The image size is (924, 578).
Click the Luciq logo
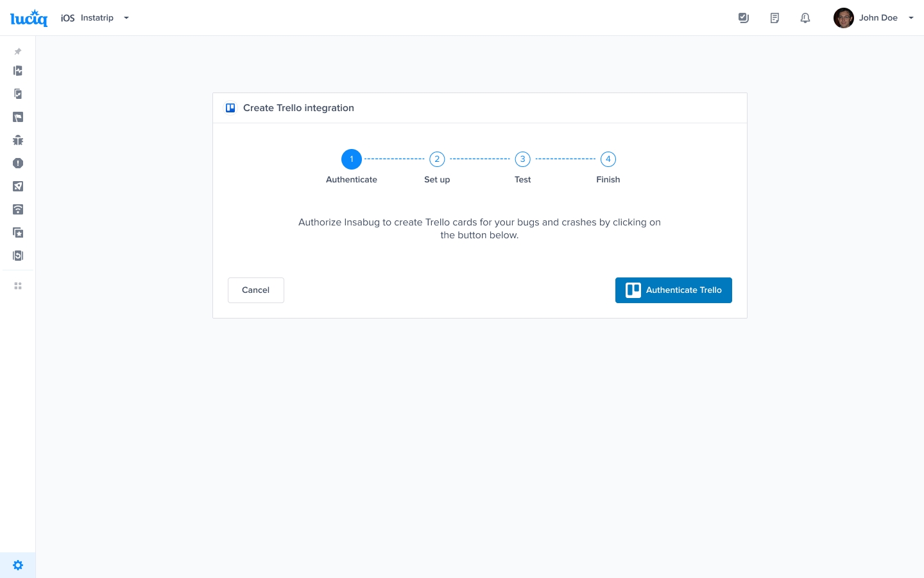pos(29,18)
